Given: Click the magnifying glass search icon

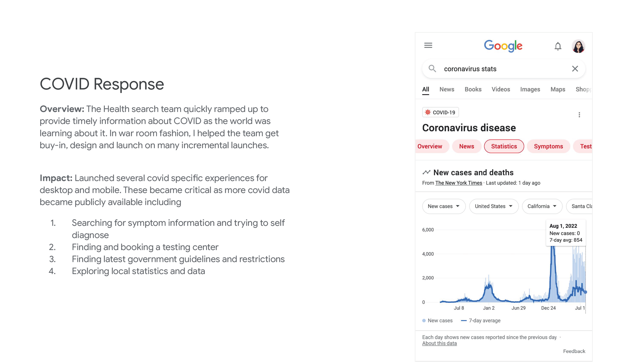Looking at the screenshot, I should pos(432,69).
